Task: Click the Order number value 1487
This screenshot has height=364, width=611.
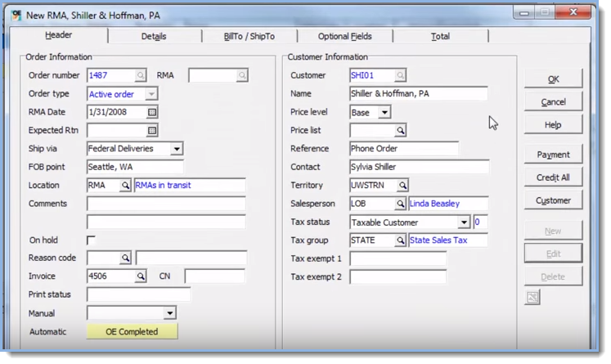Action: click(98, 75)
